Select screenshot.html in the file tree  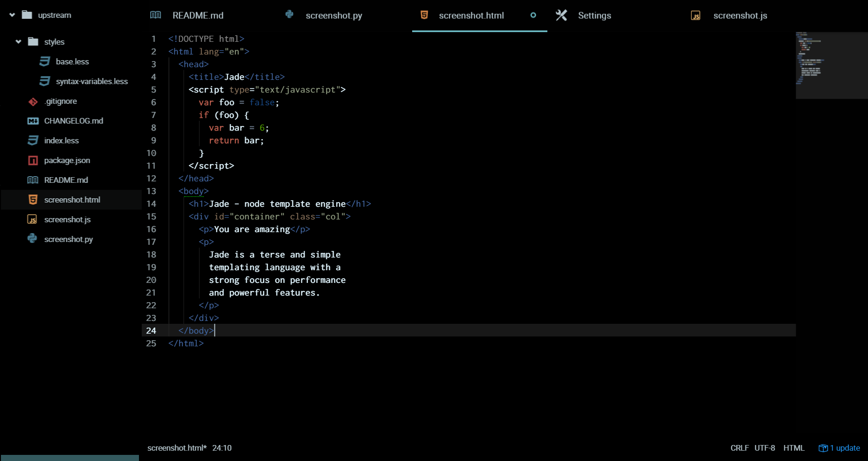pos(72,200)
